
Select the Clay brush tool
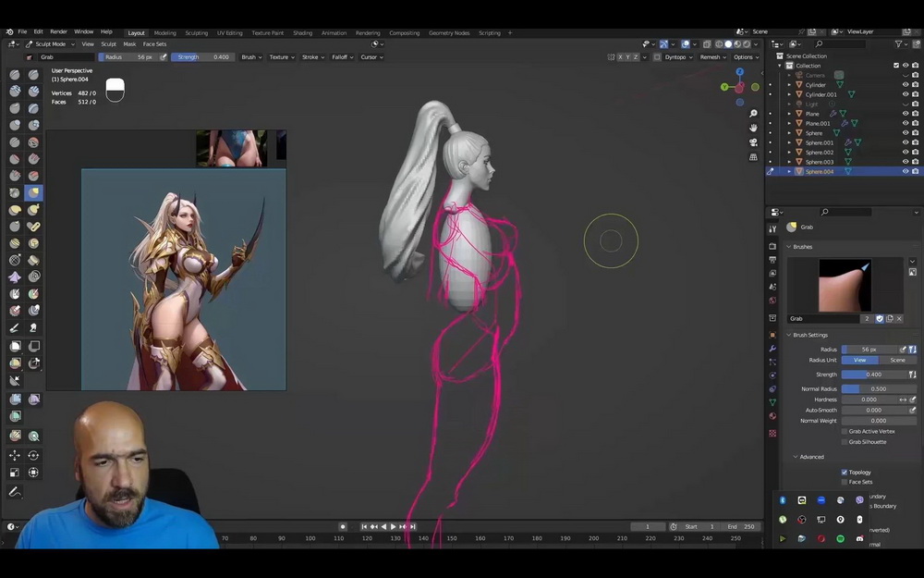coord(15,92)
